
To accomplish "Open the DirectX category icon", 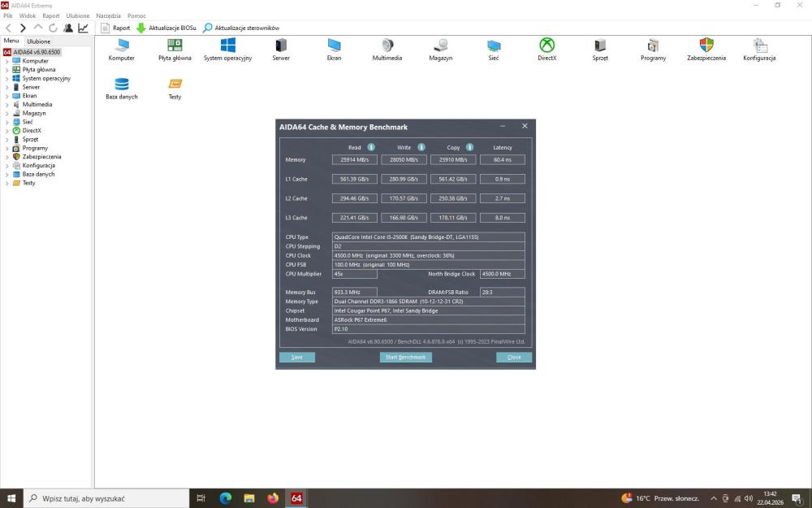I will coord(546,46).
